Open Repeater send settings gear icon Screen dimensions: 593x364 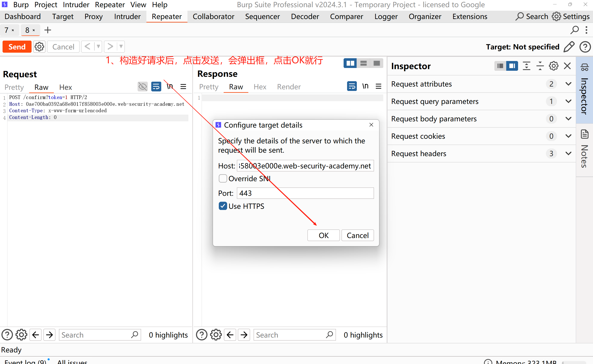click(x=39, y=47)
